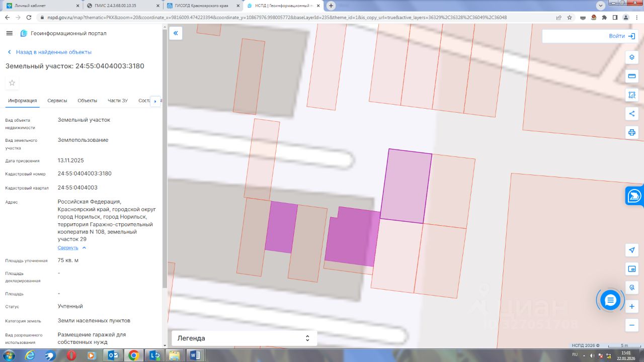Screen dimensions: 644x362
Task: Zoom in with the plus button
Action: [x=632, y=306]
